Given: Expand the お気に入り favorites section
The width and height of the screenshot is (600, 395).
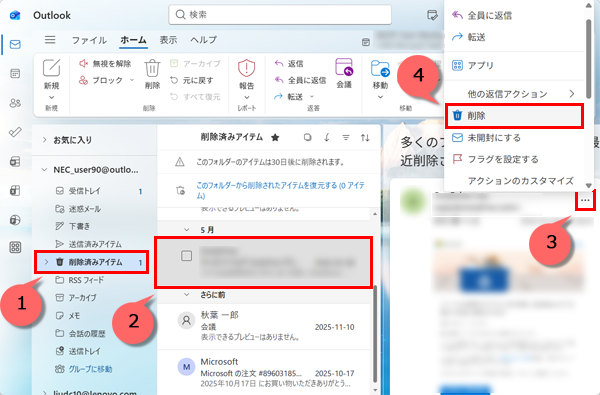Looking at the screenshot, I should tap(44, 140).
